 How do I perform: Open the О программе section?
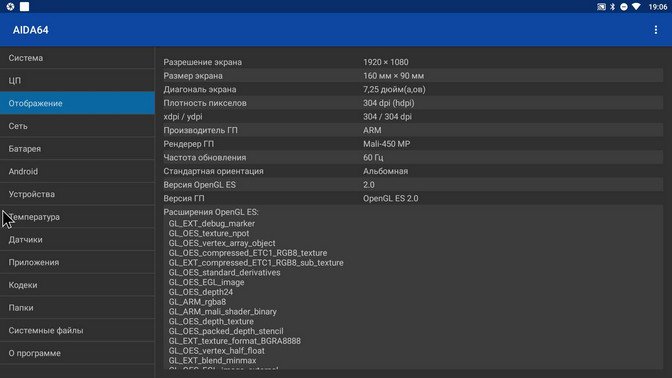pyautogui.click(x=77, y=353)
